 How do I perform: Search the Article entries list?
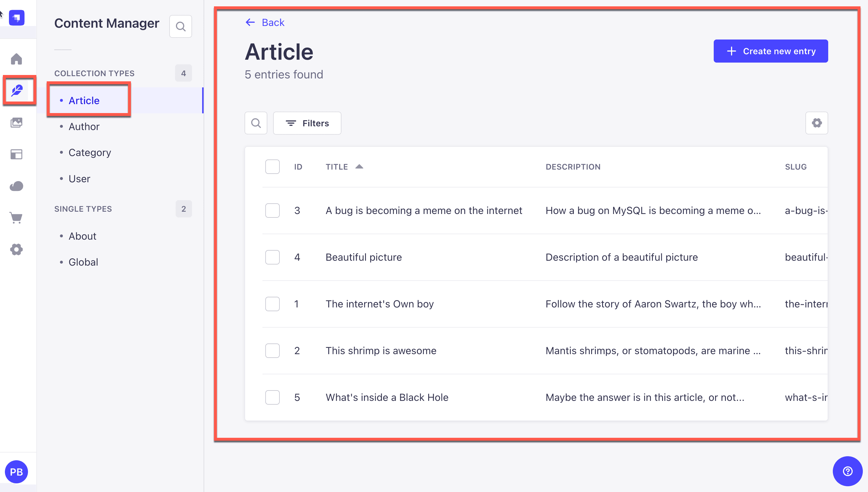click(x=256, y=123)
